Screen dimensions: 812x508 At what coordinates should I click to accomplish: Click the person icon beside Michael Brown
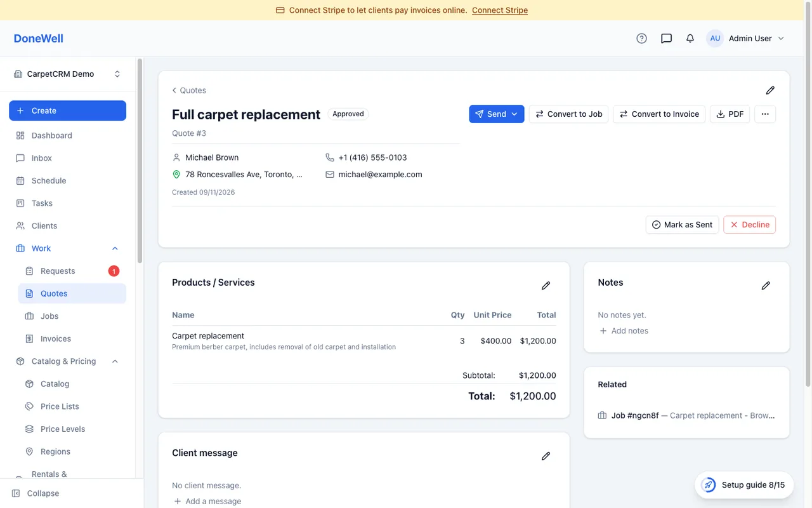[176, 157]
